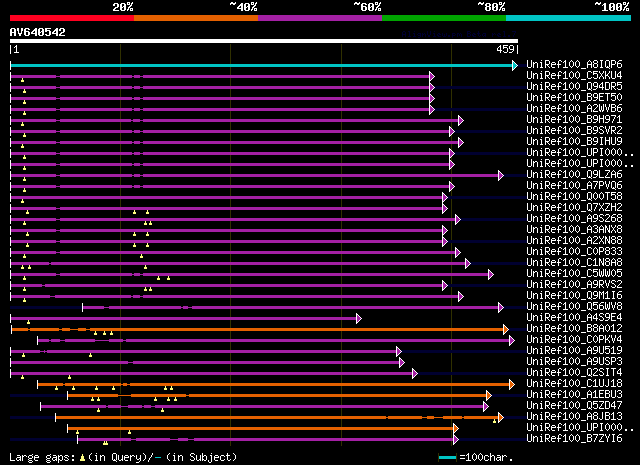Click the white query sequence bar
Screen dimensions: 640x465
tap(264, 41)
